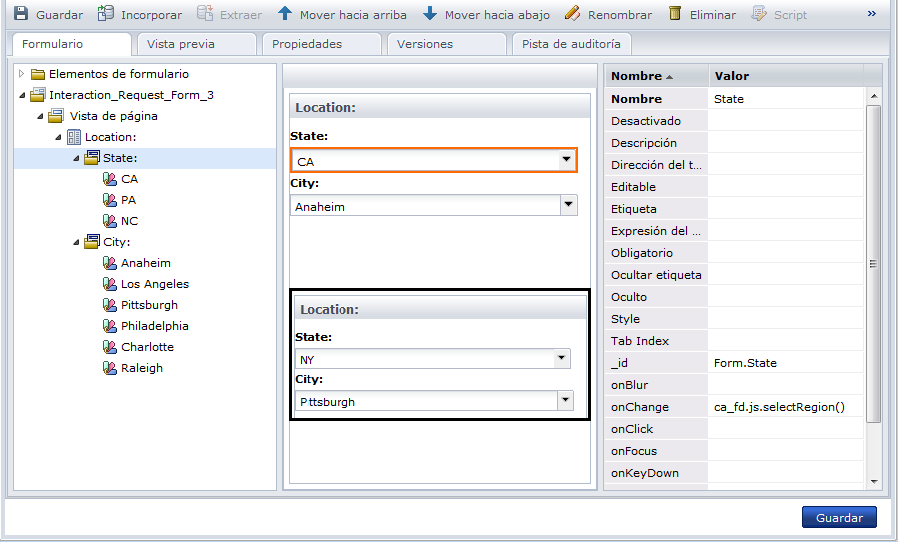Click the PA option icon
The width and height of the screenshot is (898, 542).
(x=110, y=200)
